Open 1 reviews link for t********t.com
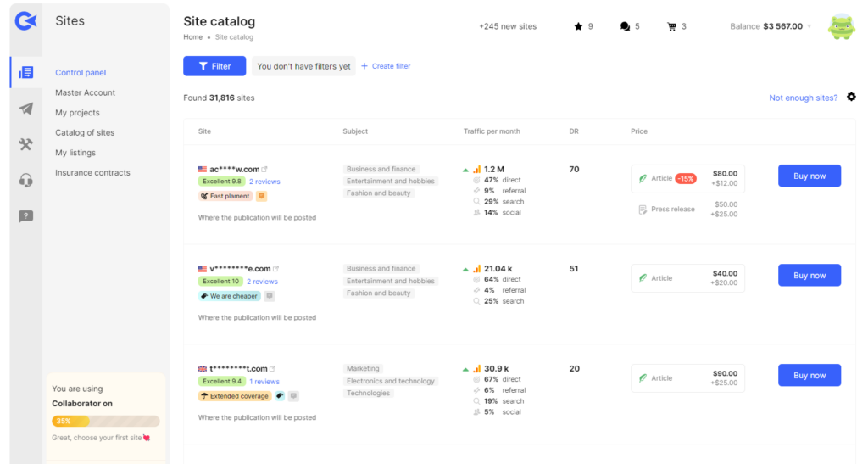 tap(264, 382)
